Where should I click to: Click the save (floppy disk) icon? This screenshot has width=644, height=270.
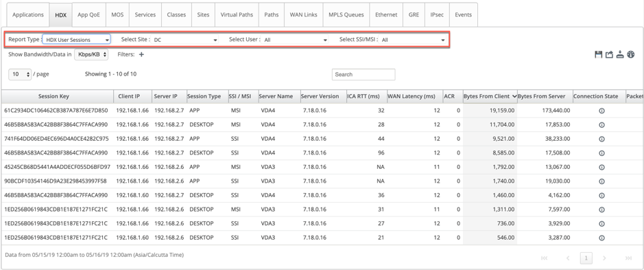click(x=599, y=55)
